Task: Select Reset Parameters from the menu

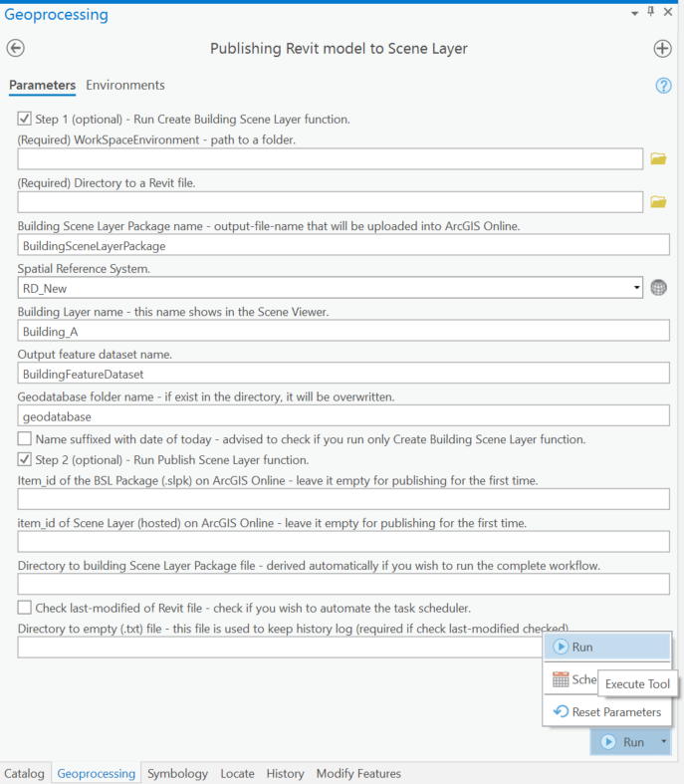Action: pos(606,712)
